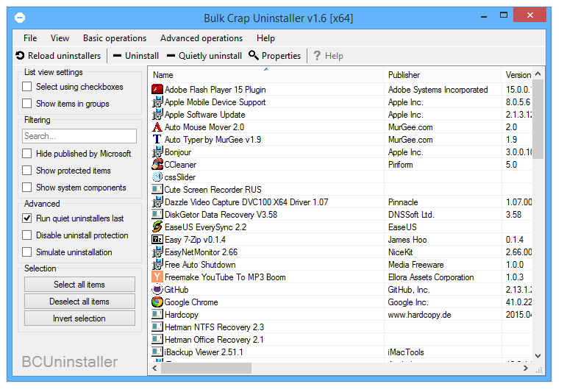Click the CCleaner icon

coord(157,165)
